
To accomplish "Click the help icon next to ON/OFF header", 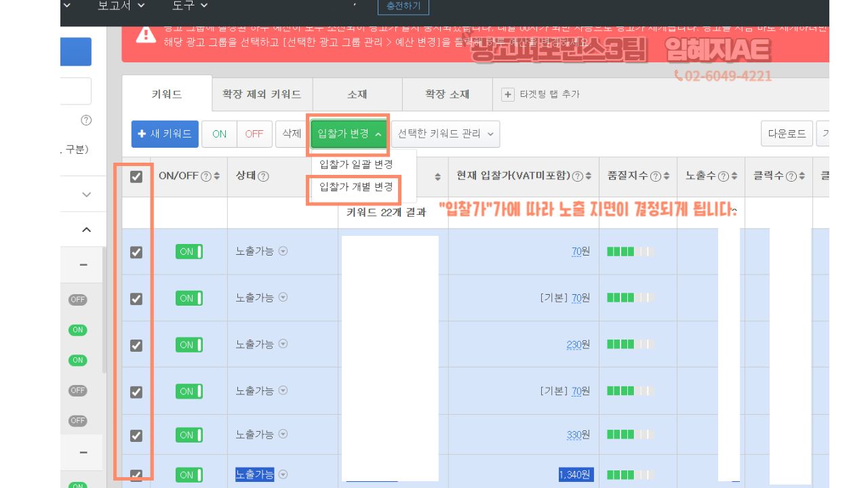I will [205, 176].
